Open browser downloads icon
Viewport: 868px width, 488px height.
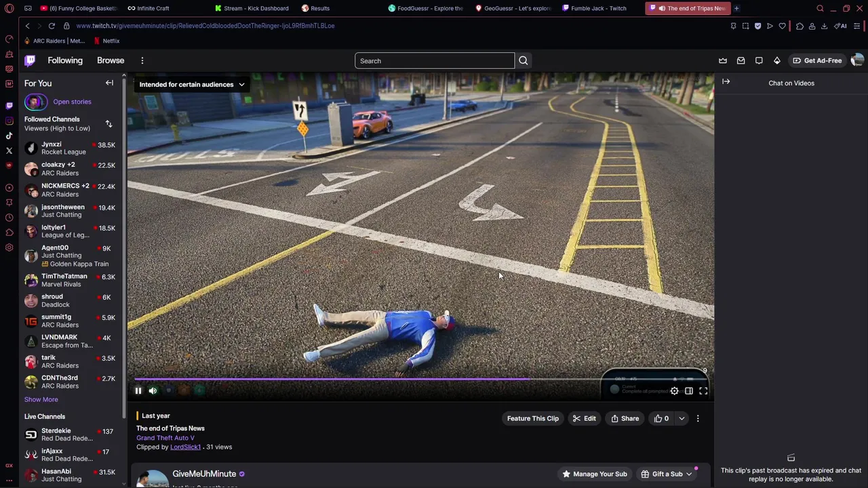824,26
